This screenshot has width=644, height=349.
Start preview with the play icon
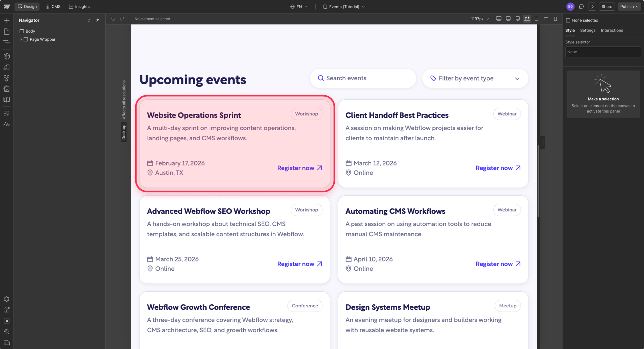(592, 7)
